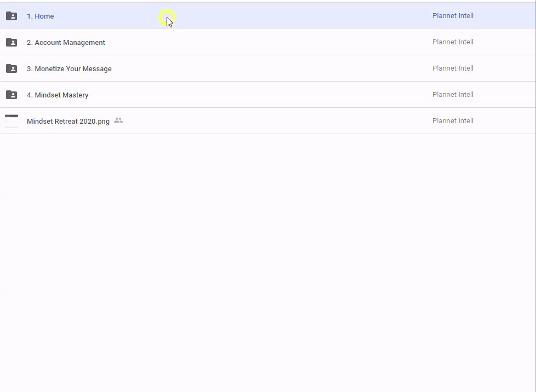Click the folder icon beside Account Management

point(12,42)
